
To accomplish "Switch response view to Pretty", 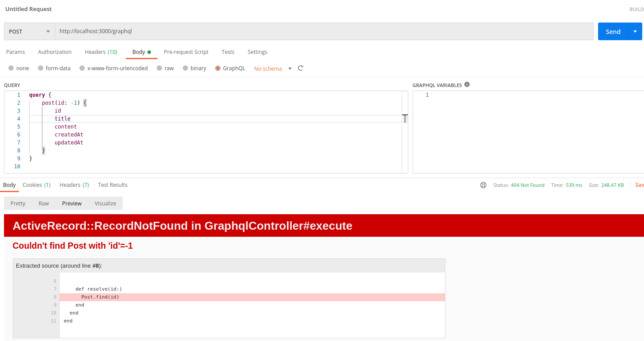I will tap(18, 203).
